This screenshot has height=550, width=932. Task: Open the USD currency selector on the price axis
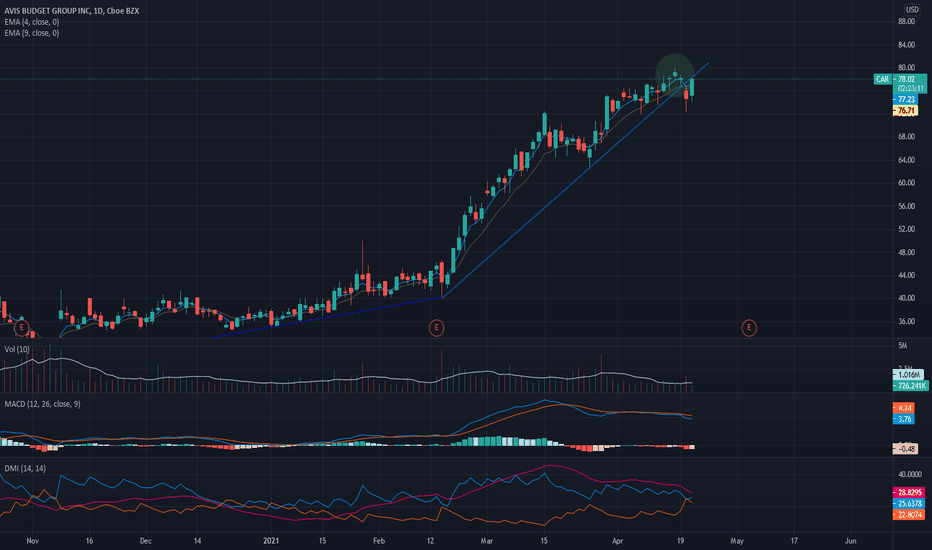click(x=912, y=10)
